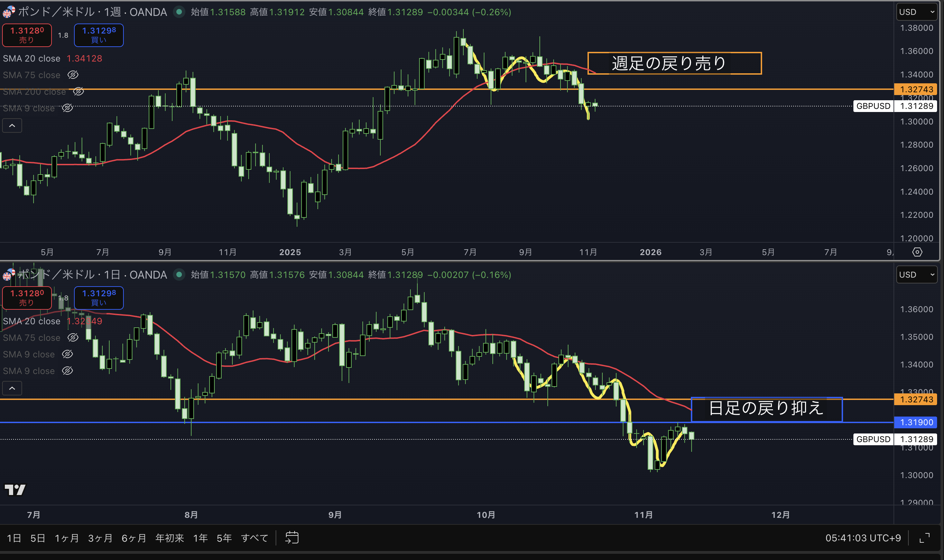This screenshot has height=560, width=944.
Task: Click GBP/USD flag icon on weekly chart
Action: click(8, 12)
